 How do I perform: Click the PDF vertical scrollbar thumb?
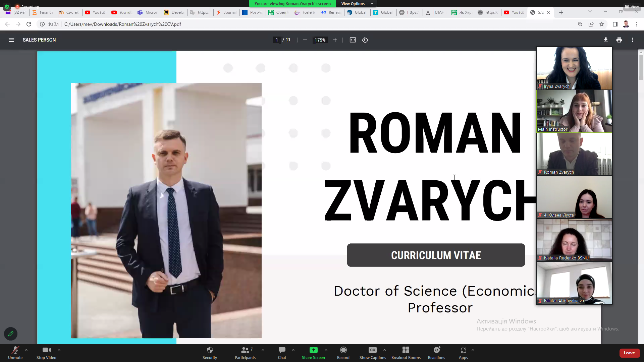[641, 67]
